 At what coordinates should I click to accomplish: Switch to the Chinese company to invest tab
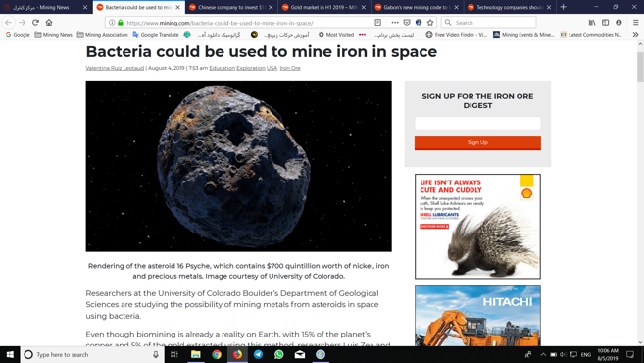point(231,7)
